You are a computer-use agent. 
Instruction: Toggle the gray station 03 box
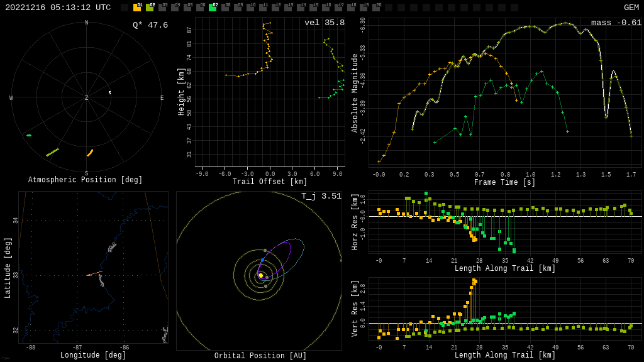coord(162,8)
